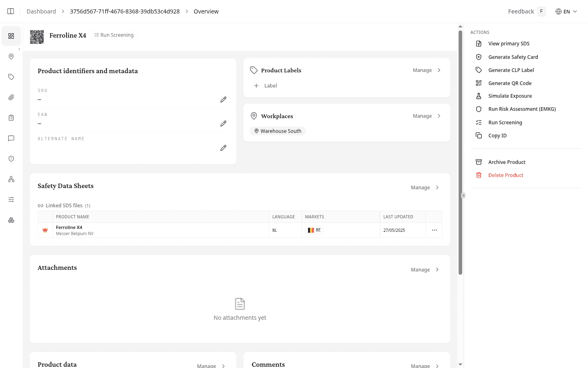588x368 pixels.
Task: Click the Overview breadcrumb
Action: click(206, 11)
